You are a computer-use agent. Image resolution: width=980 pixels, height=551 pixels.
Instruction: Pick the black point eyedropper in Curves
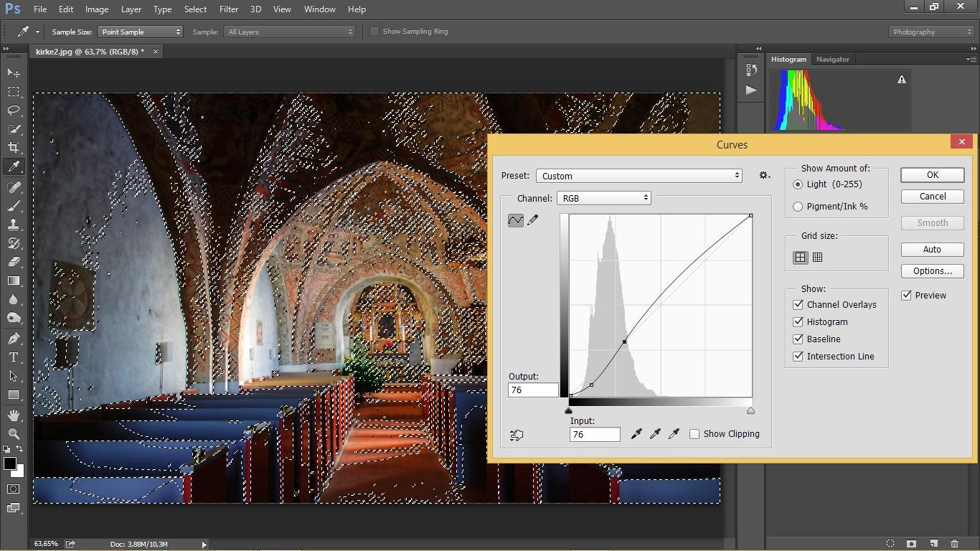[636, 434]
